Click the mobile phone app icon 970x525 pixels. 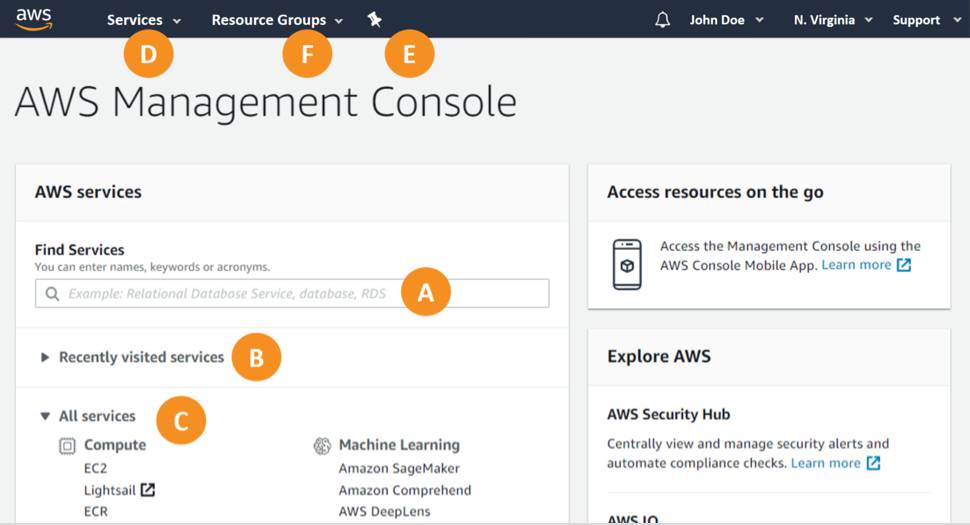point(627,265)
